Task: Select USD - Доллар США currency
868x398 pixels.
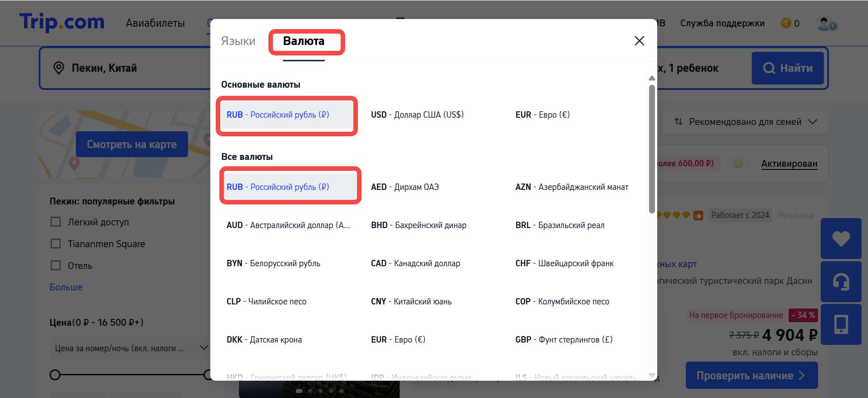Action: coord(417,115)
